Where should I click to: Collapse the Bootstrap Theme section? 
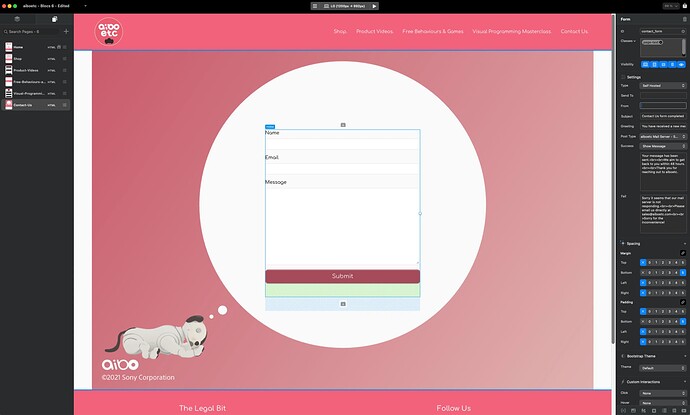pyautogui.click(x=685, y=356)
